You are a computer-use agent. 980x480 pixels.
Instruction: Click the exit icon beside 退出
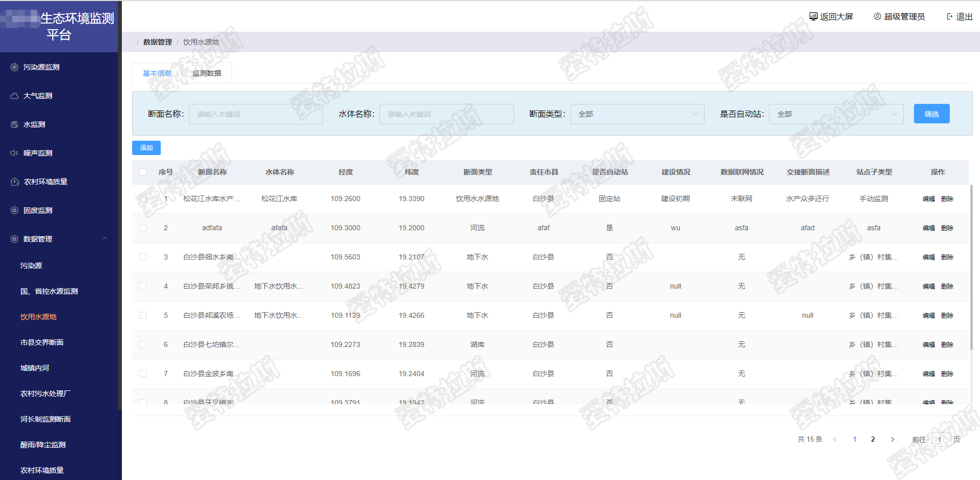[x=950, y=16]
